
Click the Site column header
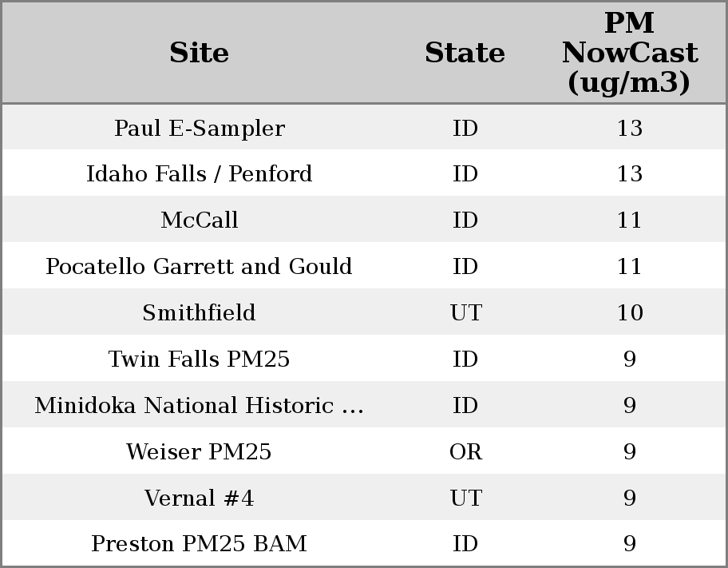[200, 53]
